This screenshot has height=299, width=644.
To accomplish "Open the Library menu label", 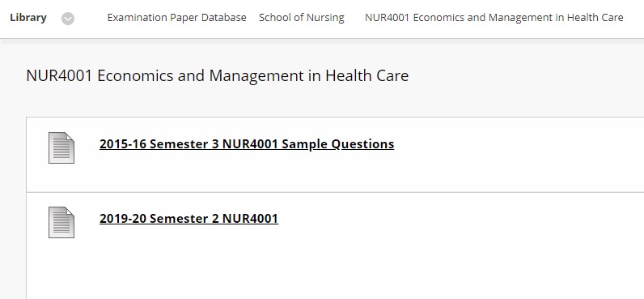I will 28,18.
